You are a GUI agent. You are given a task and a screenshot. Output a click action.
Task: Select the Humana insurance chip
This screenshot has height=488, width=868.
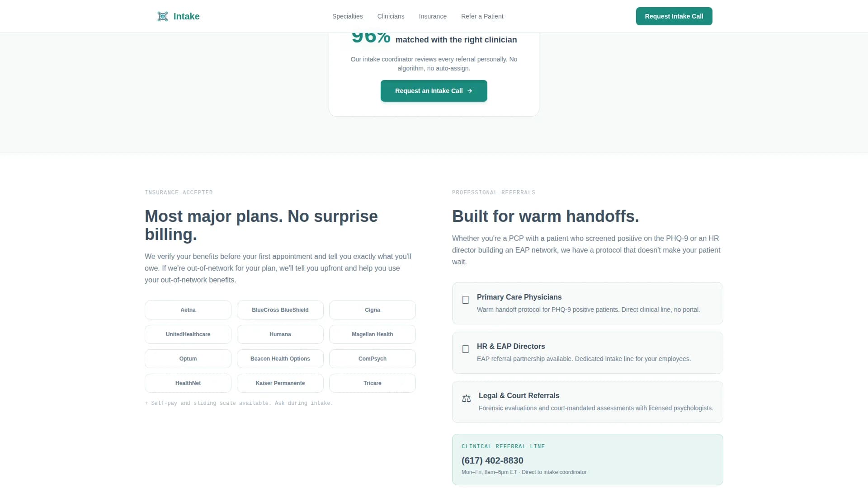280,334
